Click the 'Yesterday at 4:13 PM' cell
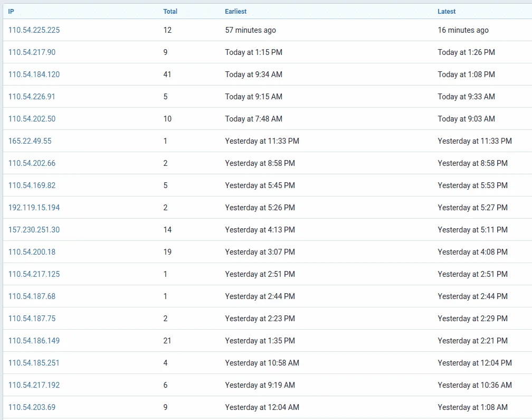532x420 pixels. pyautogui.click(x=260, y=230)
